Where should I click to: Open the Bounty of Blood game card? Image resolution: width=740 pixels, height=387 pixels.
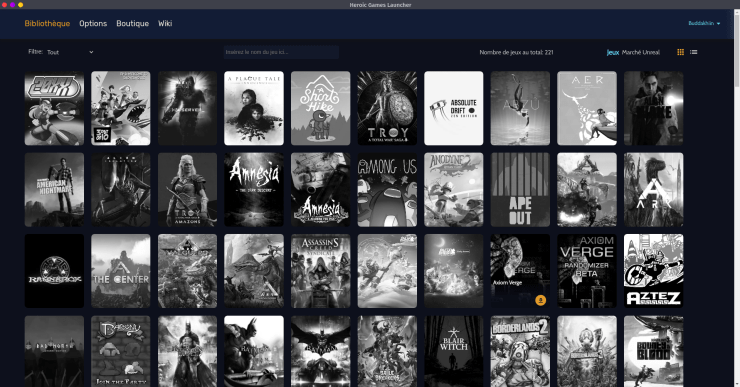(x=653, y=352)
